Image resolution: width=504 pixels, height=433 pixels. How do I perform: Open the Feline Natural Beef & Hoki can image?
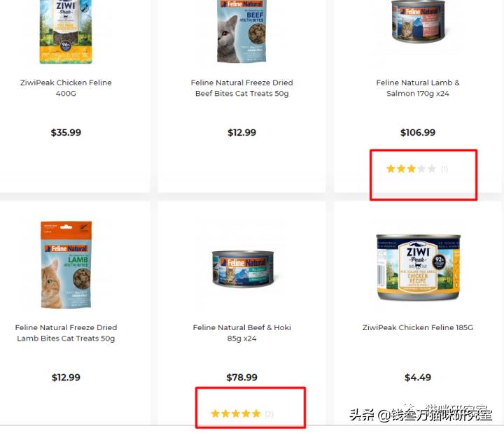pyautogui.click(x=243, y=269)
